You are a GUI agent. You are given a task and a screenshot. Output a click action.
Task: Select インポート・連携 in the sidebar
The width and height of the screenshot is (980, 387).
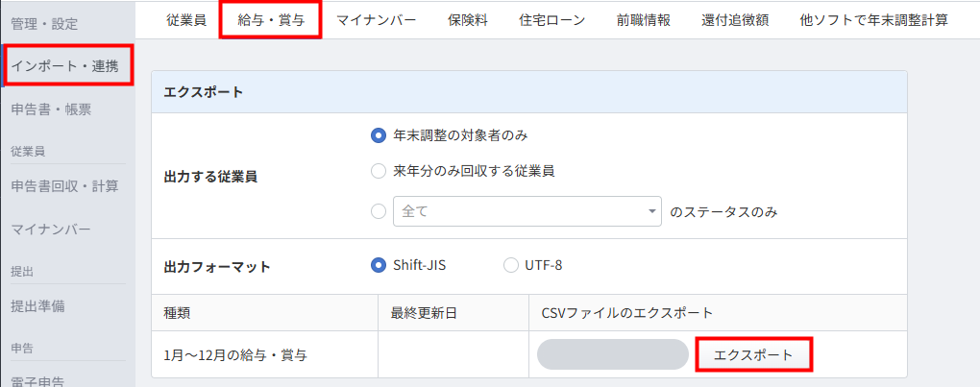pyautogui.click(x=65, y=65)
